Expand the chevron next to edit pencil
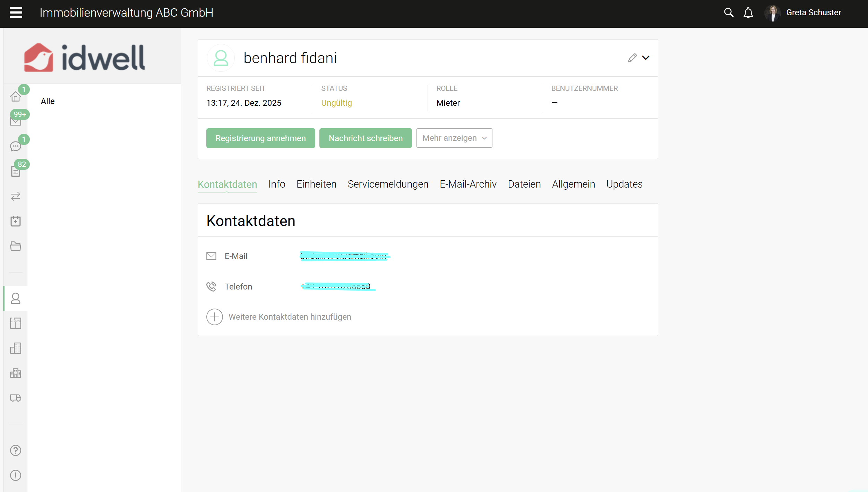 click(x=646, y=58)
